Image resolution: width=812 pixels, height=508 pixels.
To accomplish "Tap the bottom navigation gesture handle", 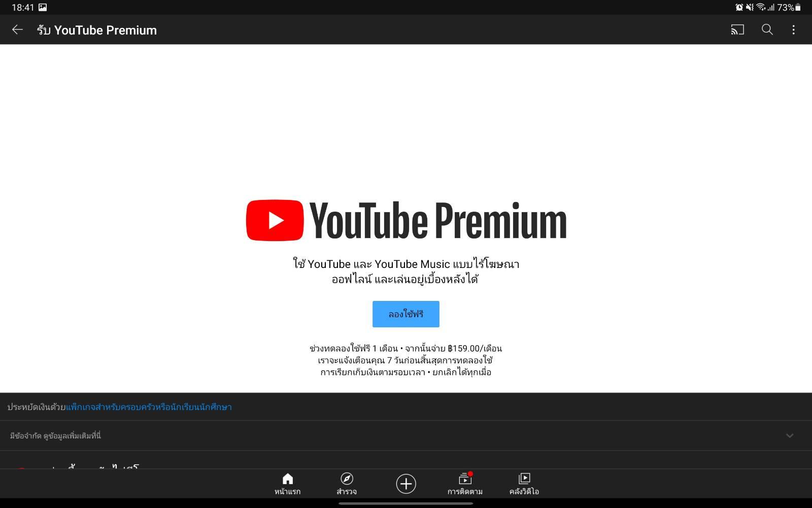I will (x=406, y=503).
